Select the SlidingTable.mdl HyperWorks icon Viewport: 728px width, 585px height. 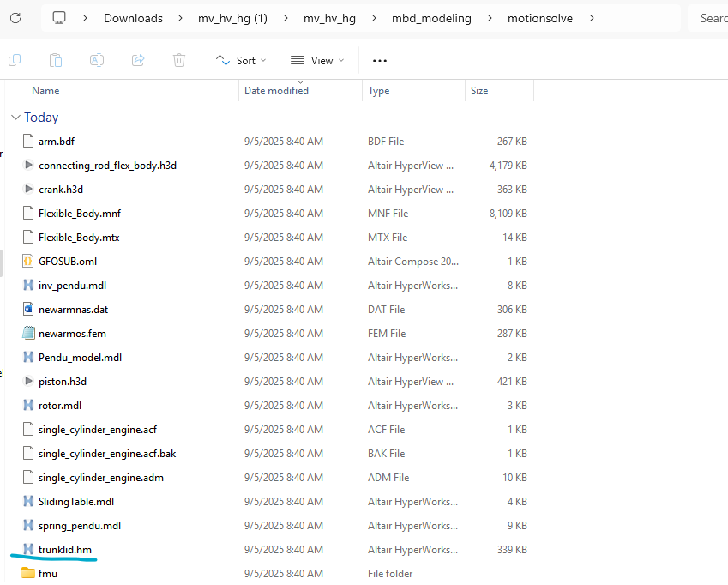[28, 502]
